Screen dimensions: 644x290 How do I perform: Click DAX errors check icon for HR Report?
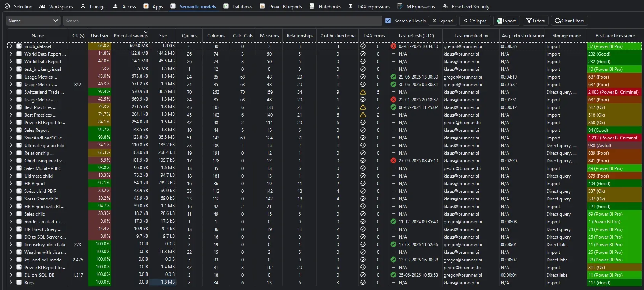363,183
